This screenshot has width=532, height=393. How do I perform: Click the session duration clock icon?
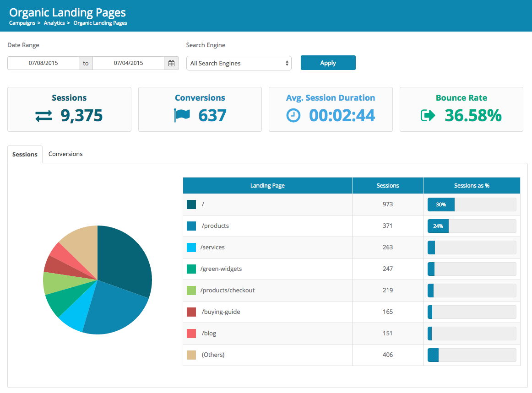[293, 116]
